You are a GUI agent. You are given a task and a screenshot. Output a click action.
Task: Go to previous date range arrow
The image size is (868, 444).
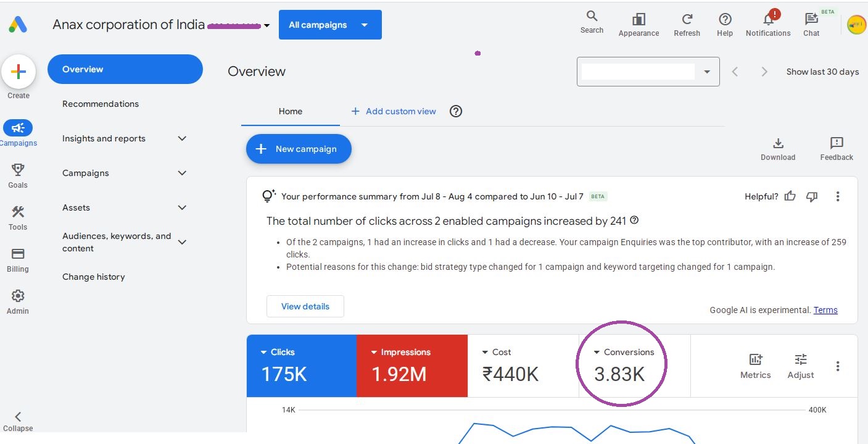pyautogui.click(x=735, y=72)
